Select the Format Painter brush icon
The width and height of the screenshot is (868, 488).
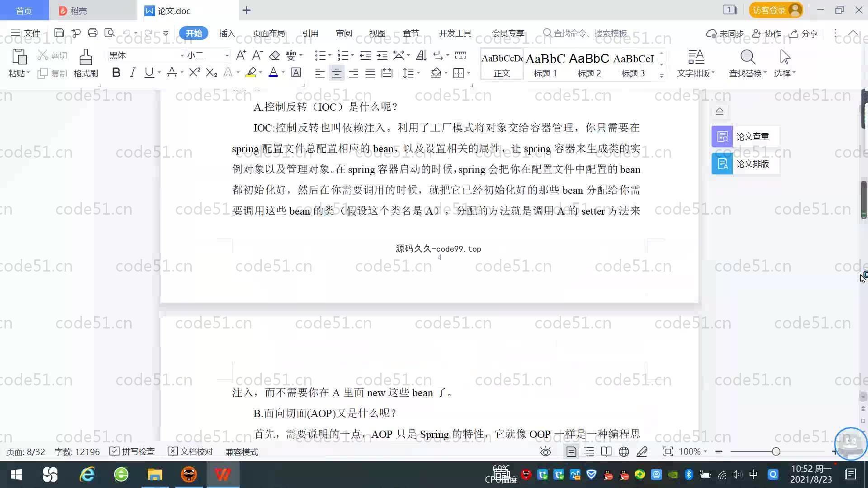(x=85, y=57)
